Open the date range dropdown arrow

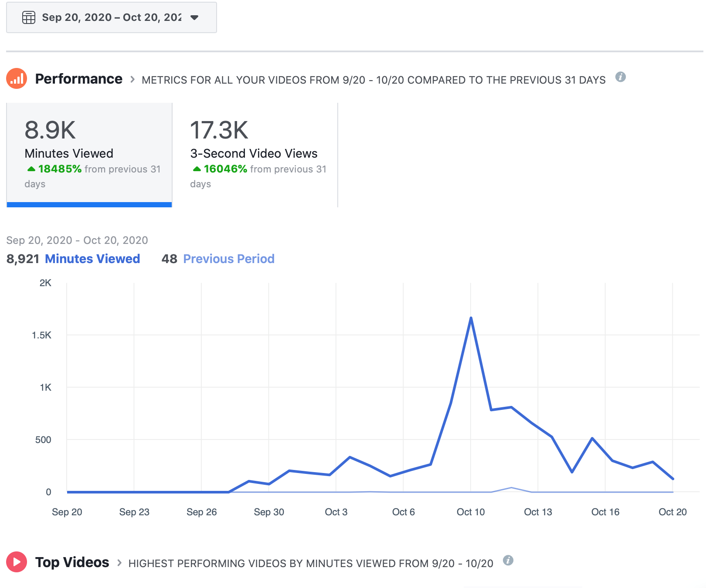coord(194,18)
